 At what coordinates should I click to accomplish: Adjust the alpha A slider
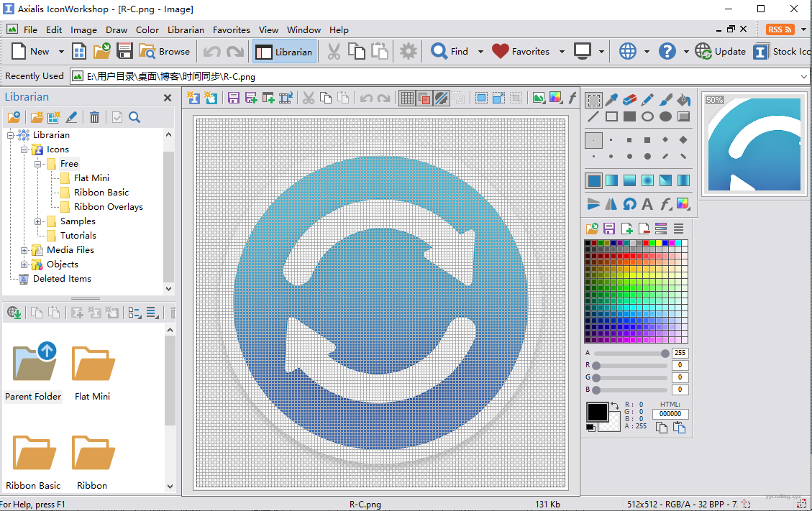pyautogui.click(x=665, y=354)
